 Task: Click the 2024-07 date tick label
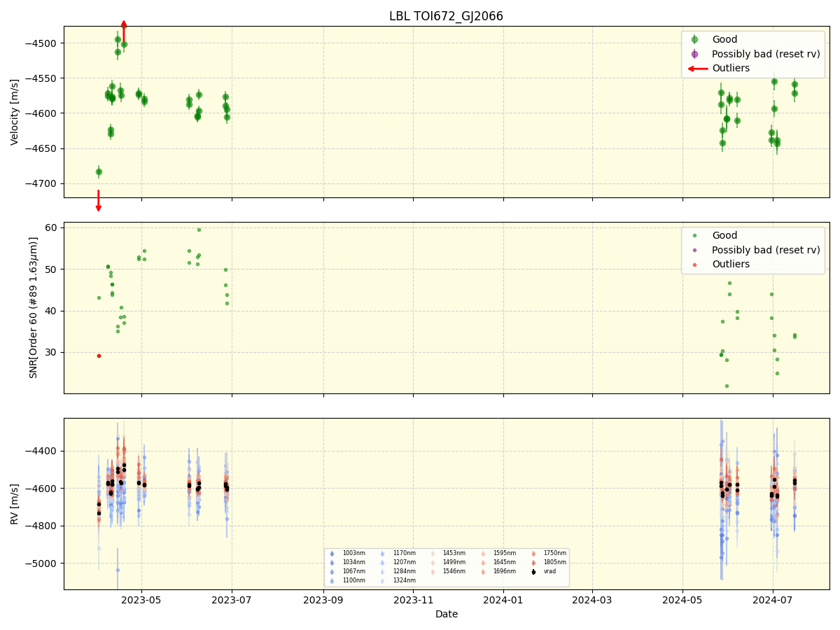pos(773,599)
